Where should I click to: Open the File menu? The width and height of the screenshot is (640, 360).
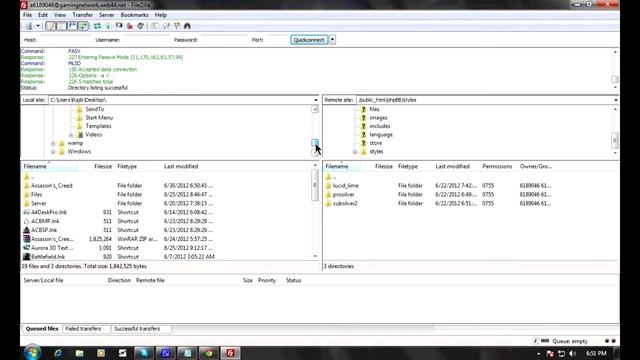tap(27, 15)
